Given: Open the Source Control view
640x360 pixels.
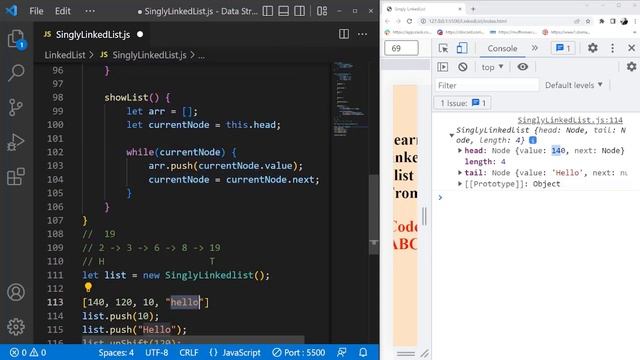Looking at the screenshot, I should coord(16,107).
